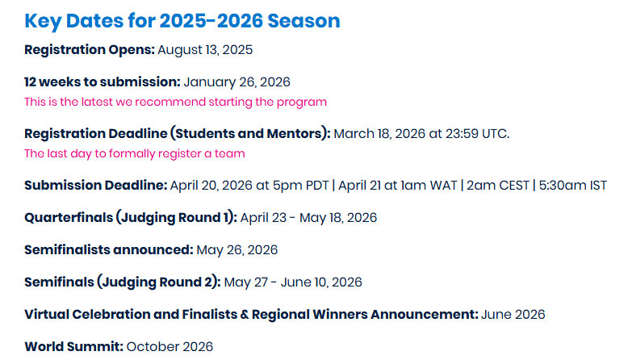Click the '12 weeks to submission:' label
632x364 pixels.
click(103, 82)
